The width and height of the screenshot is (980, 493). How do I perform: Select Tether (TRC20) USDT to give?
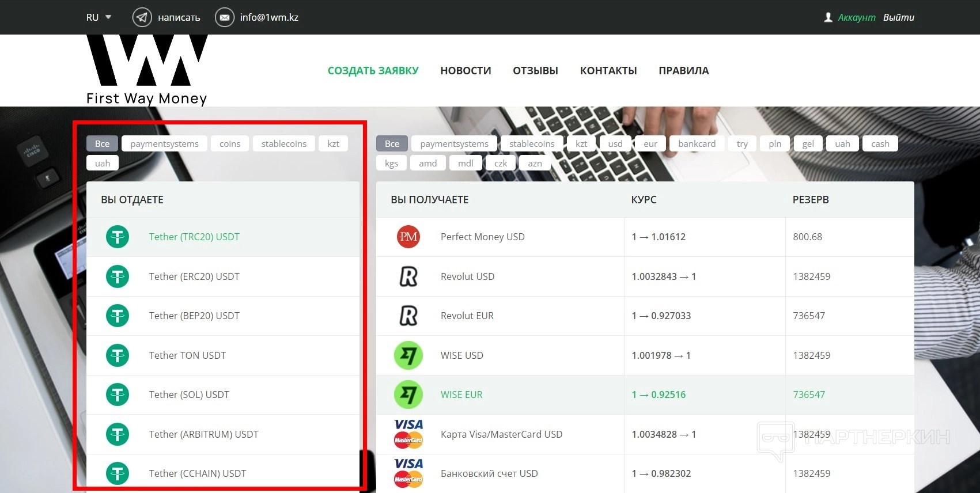[223, 237]
